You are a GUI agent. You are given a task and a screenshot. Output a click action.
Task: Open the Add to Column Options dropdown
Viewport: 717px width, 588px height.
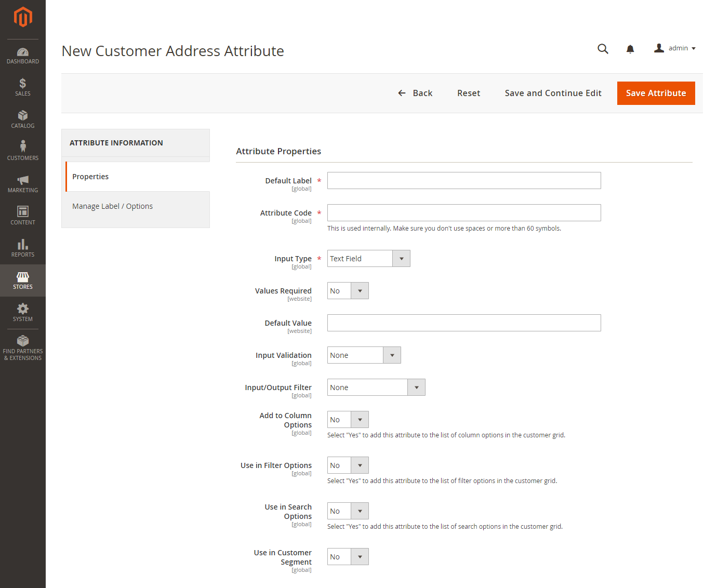[348, 419]
